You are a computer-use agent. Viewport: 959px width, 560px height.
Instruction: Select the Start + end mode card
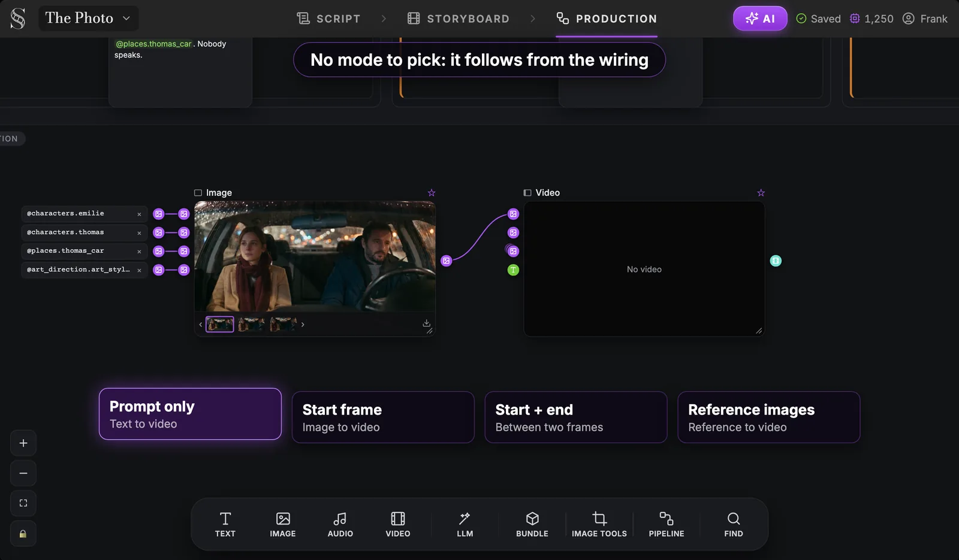pos(576,417)
